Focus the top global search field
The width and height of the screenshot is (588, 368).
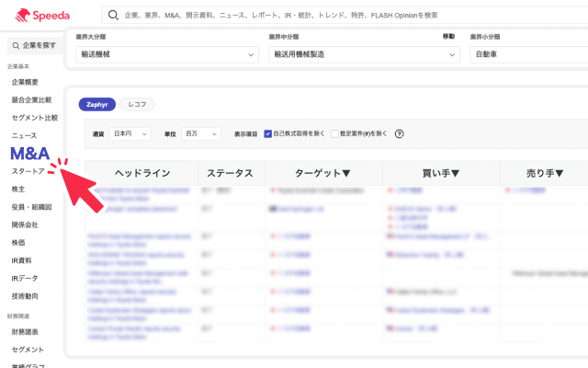[x=345, y=15]
